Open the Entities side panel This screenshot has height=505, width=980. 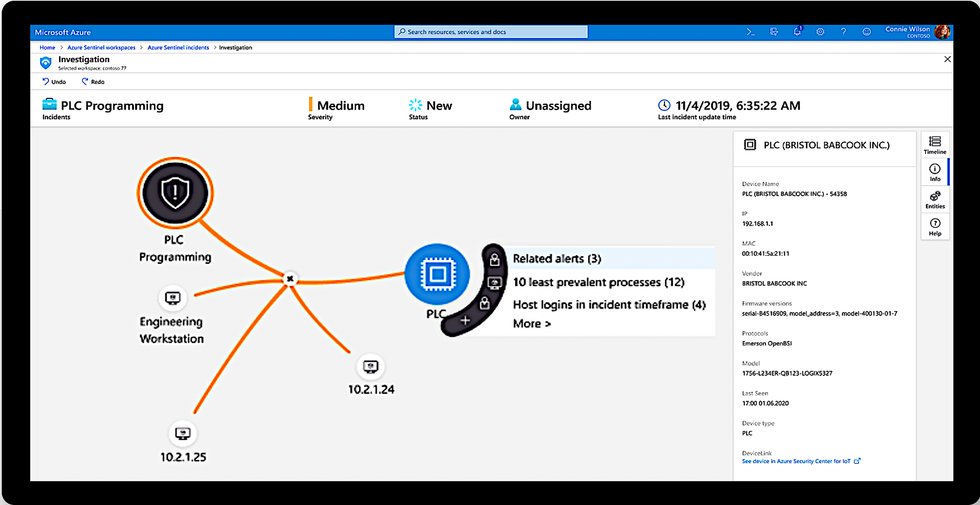[x=935, y=200]
